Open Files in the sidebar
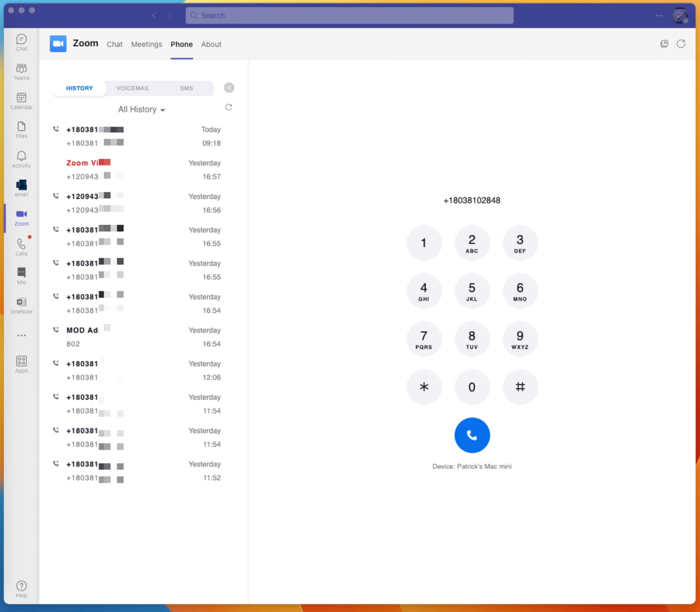The image size is (700, 612). (x=21, y=130)
